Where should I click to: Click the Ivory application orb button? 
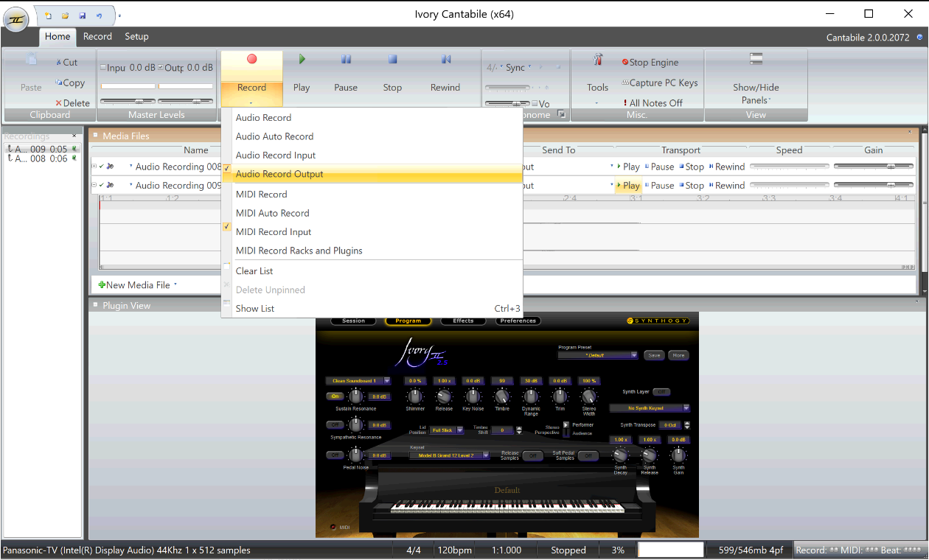tap(16, 19)
